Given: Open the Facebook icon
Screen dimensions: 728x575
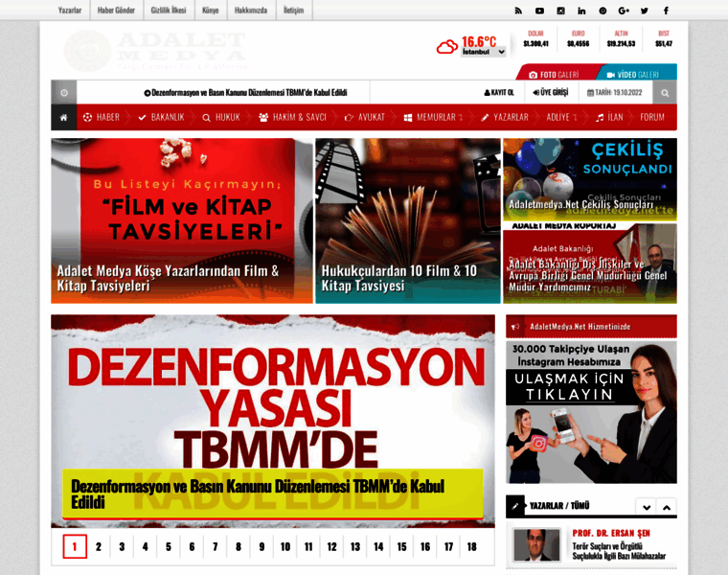Looking at the screenshot, I should (666, 11).
